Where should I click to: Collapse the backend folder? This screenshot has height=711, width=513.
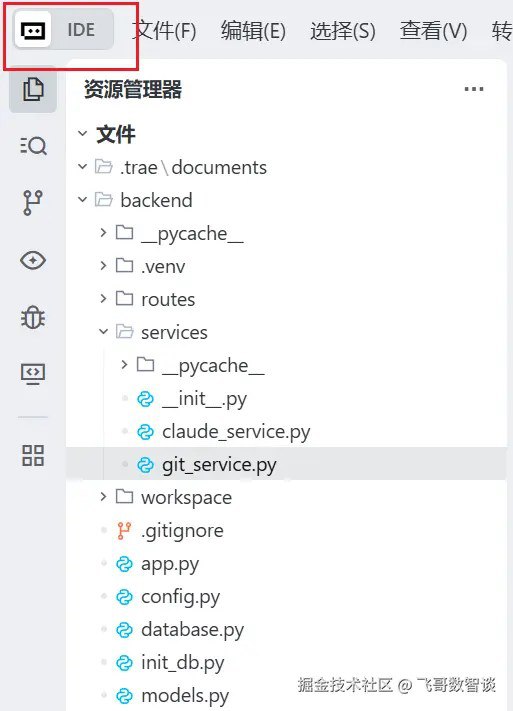(82, 200)
